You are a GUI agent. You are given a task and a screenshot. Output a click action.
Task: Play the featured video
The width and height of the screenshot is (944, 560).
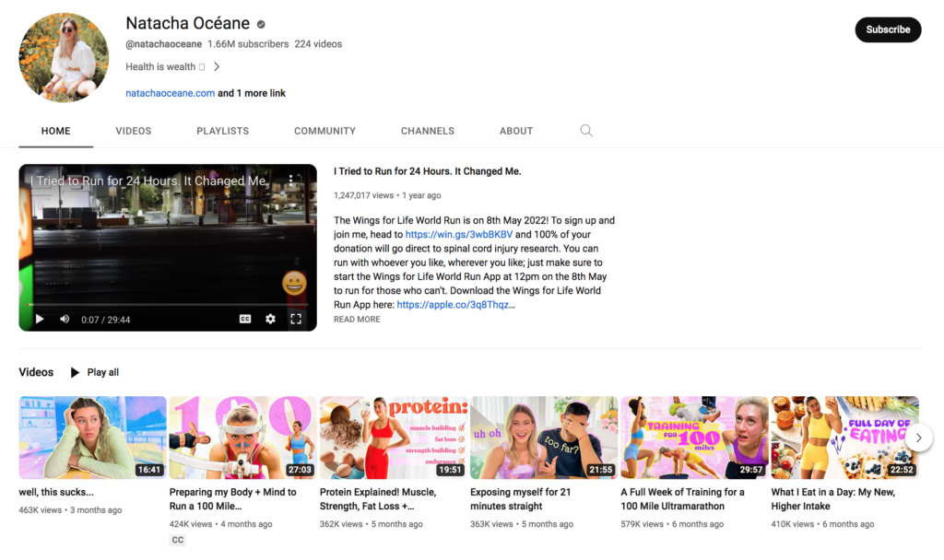[40, 319]
